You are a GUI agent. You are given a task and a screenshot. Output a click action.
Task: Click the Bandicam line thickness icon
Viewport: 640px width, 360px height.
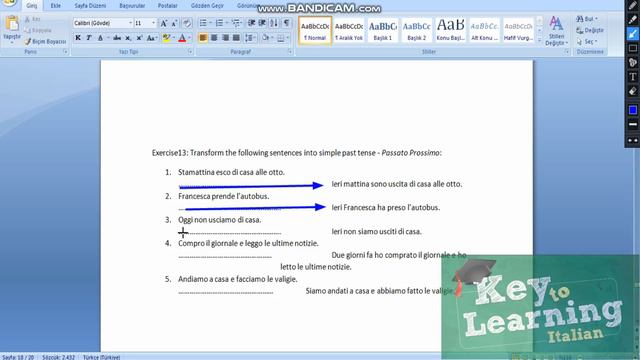[x=633, y=124]
